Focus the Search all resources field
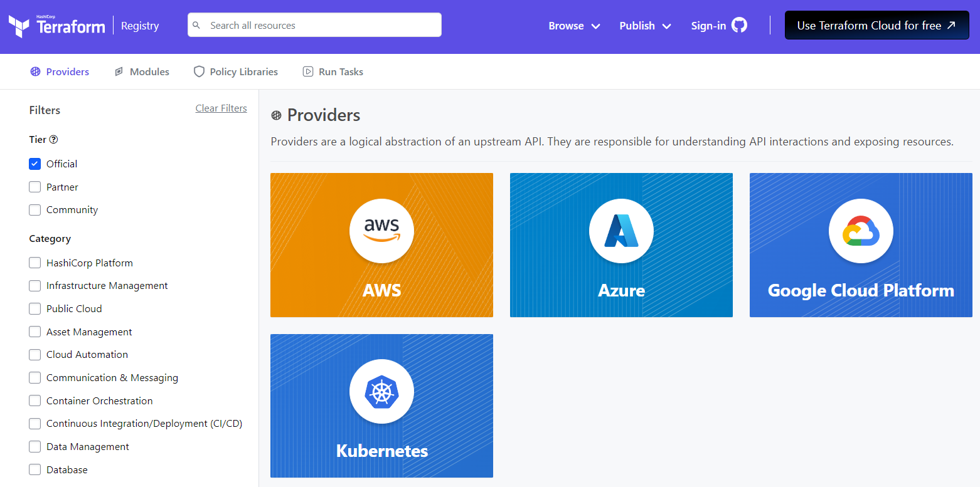 pyautogui.click(x=314, y=25)
